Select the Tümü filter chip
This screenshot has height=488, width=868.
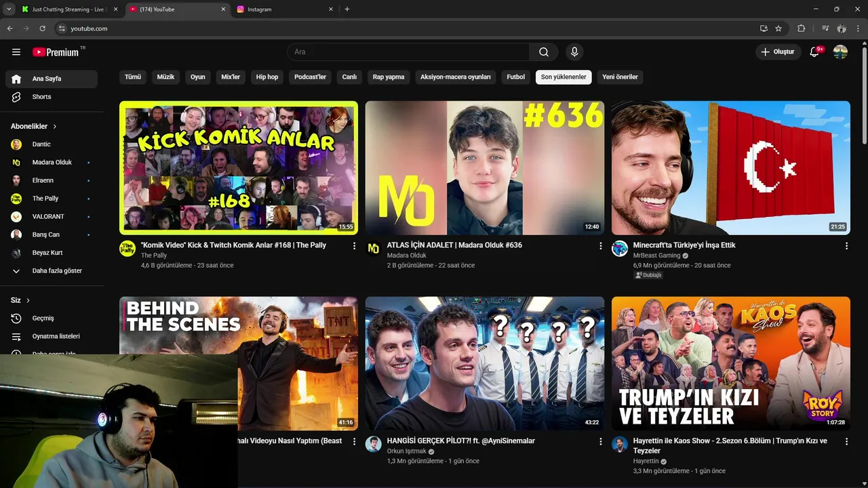(x=133, y=77)
